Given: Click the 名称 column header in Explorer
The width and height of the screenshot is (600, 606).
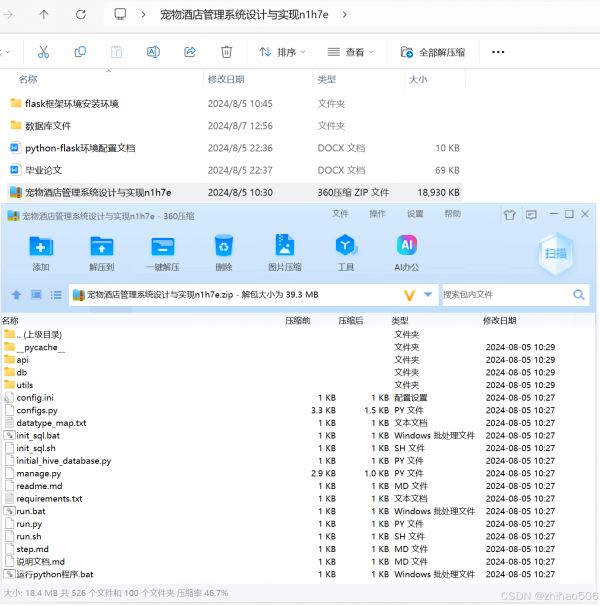Looking at the screenshot, I should [x=28, y=79].
